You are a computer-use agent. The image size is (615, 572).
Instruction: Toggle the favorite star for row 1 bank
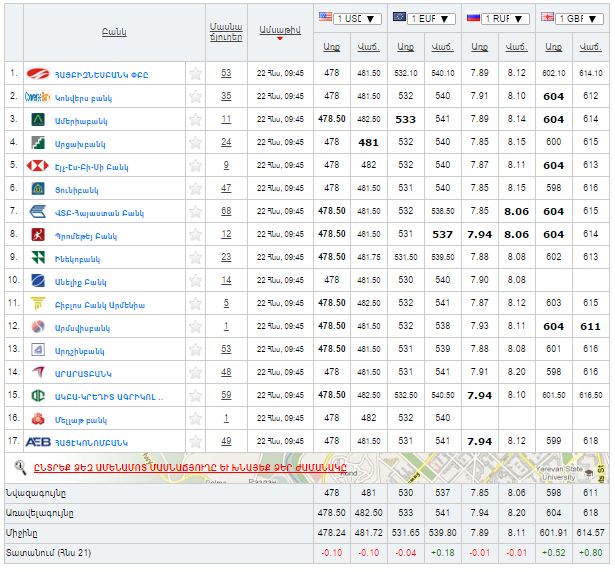pyautogui.click(x=196, y=73)
